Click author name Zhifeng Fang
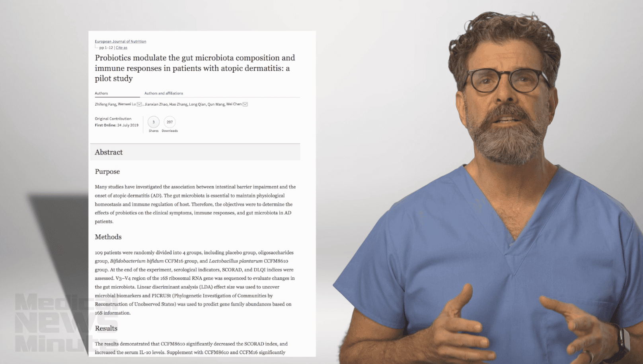Image resolution: width=643 pixels, height=364 pixels. [105, 104]
